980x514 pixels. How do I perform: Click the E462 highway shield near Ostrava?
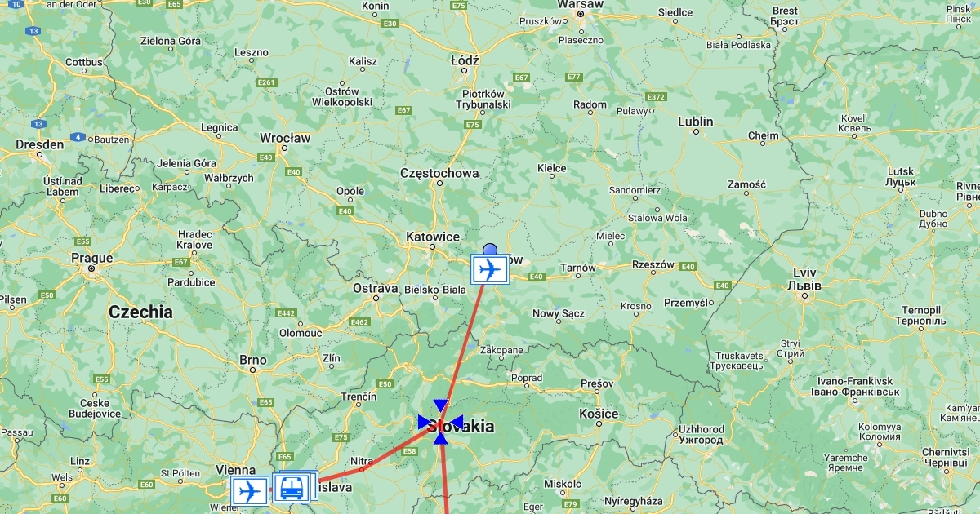(x=360, y=322)
